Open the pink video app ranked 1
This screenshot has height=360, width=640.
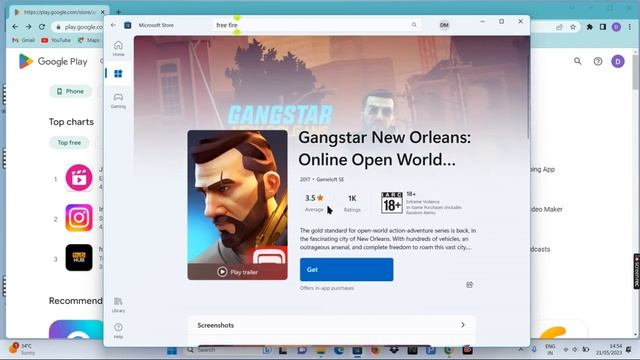(79, 178)
